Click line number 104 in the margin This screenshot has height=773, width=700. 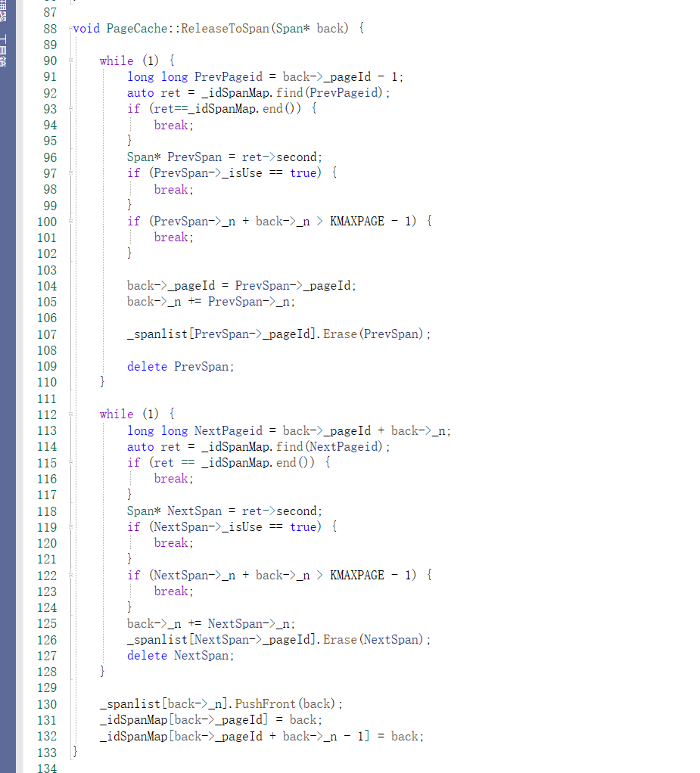pos(47,286)
